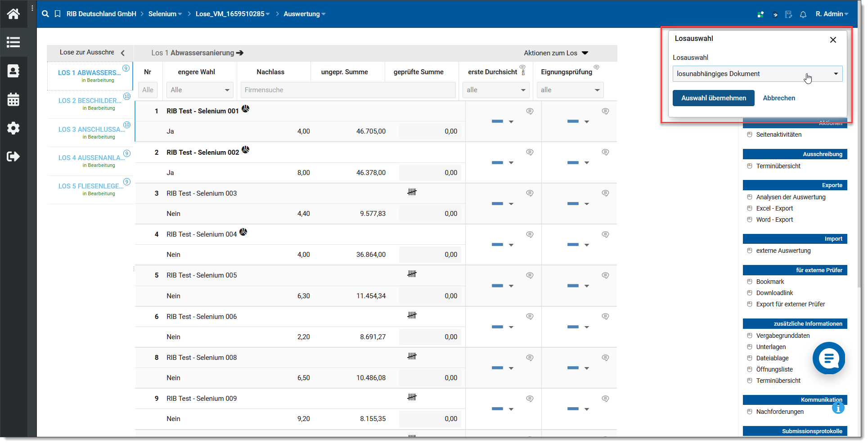Open the notifications bell
This screenshot has width=868, height=444.
pos(803,14)
